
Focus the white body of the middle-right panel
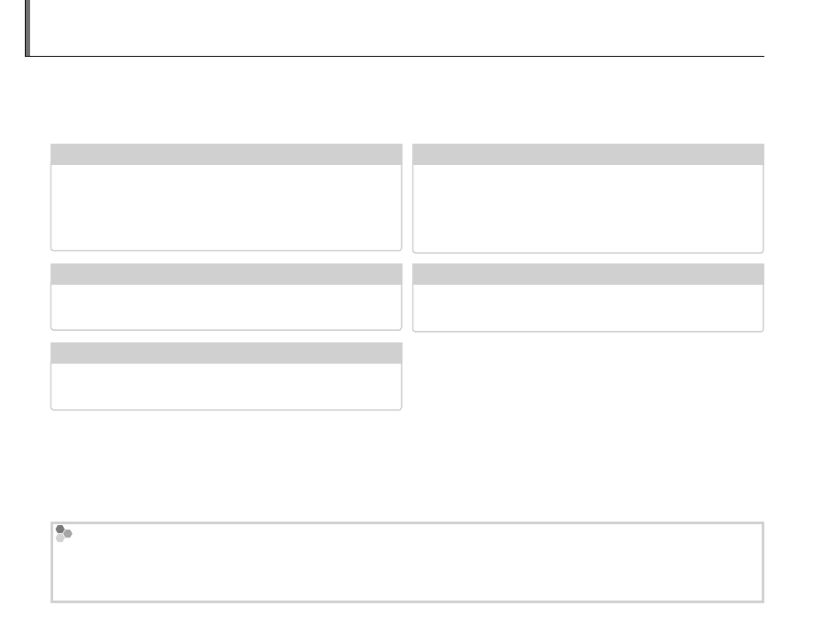(588, 307)
